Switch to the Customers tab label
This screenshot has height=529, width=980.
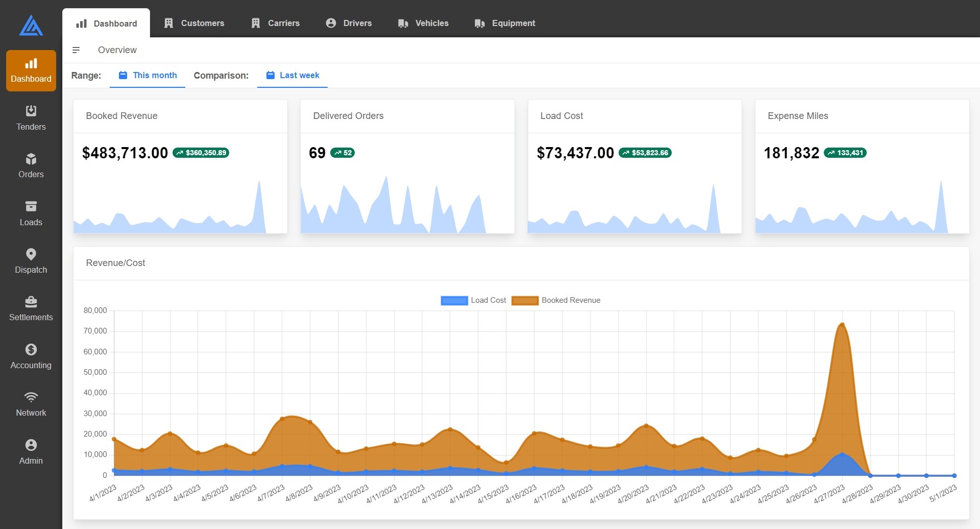pyautogui.click(x=203, y=23)
